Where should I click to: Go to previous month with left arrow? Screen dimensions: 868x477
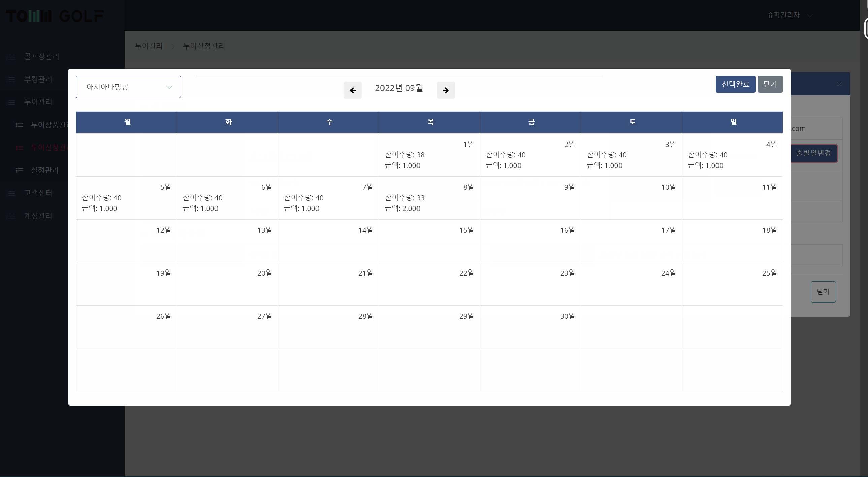tap(353, 90)
